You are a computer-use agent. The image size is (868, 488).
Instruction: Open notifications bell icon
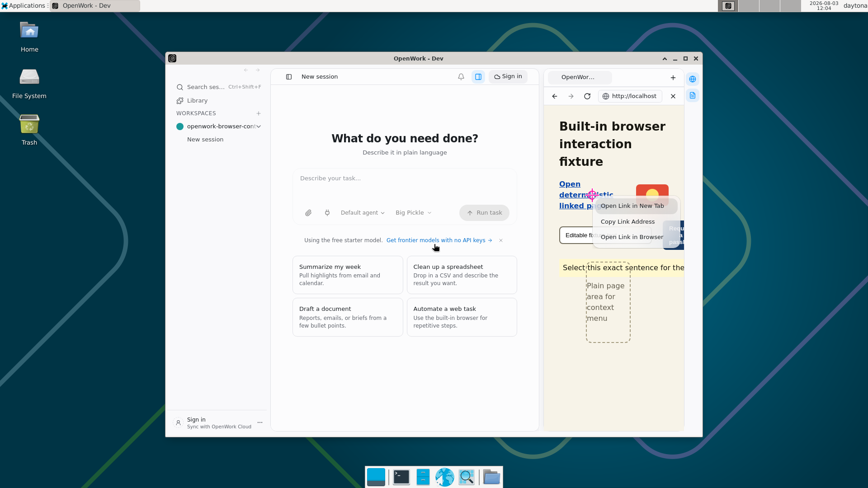pos(461,77)
